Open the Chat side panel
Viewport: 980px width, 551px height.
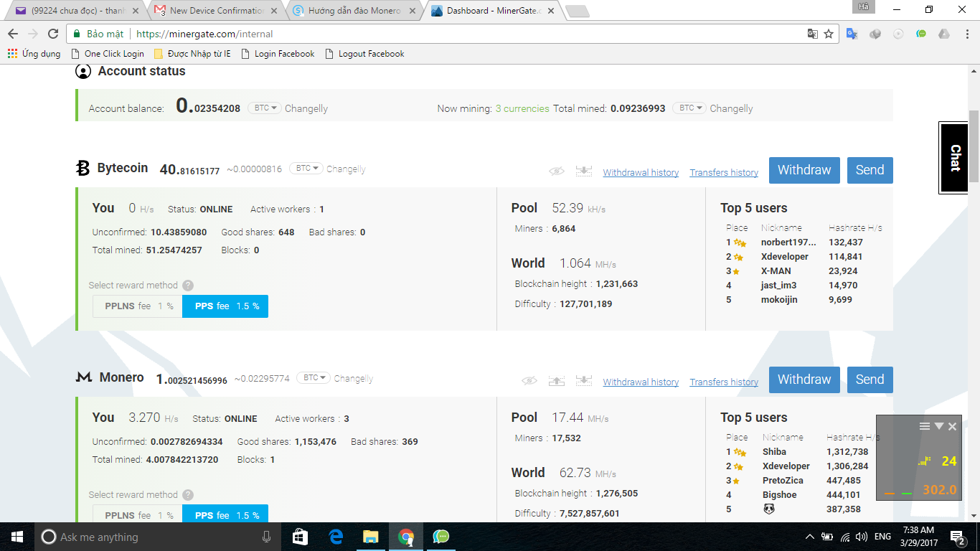955,158
